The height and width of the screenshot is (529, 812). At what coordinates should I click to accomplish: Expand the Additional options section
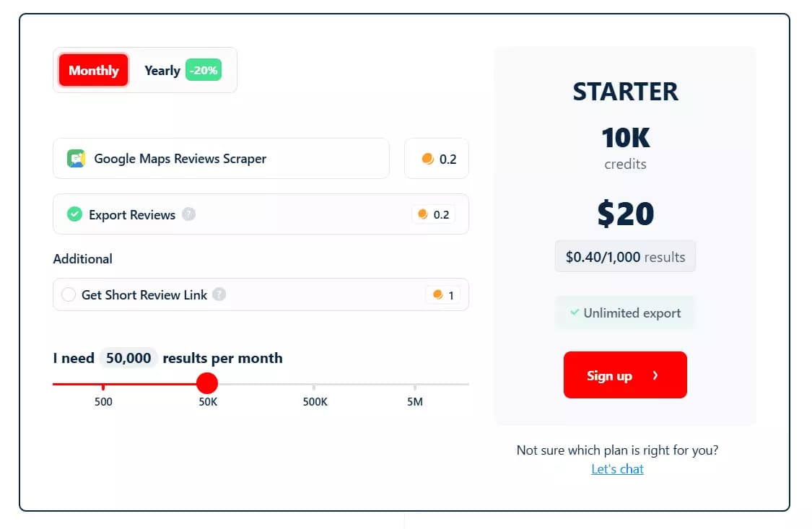tap(83, 258)
